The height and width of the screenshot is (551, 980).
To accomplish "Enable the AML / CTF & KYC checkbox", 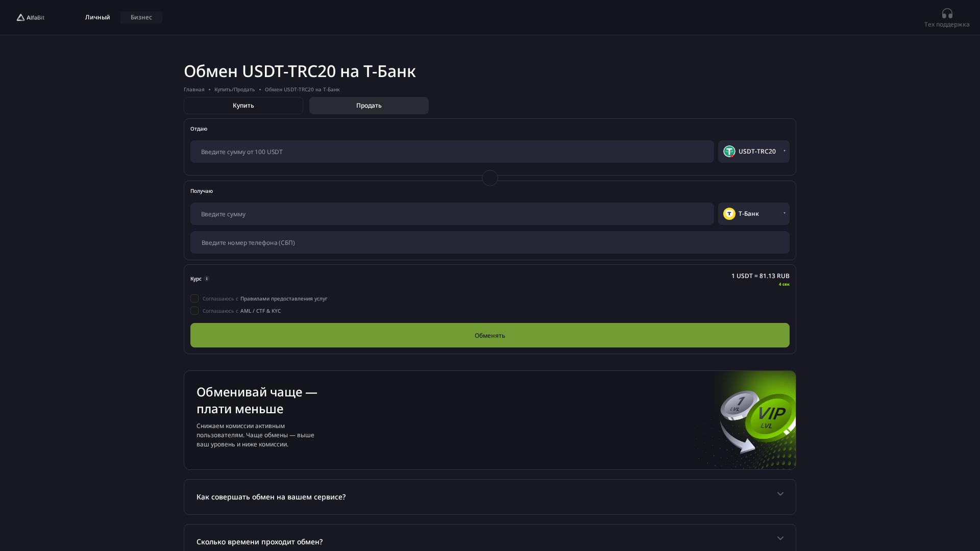I will click(194, 311).
